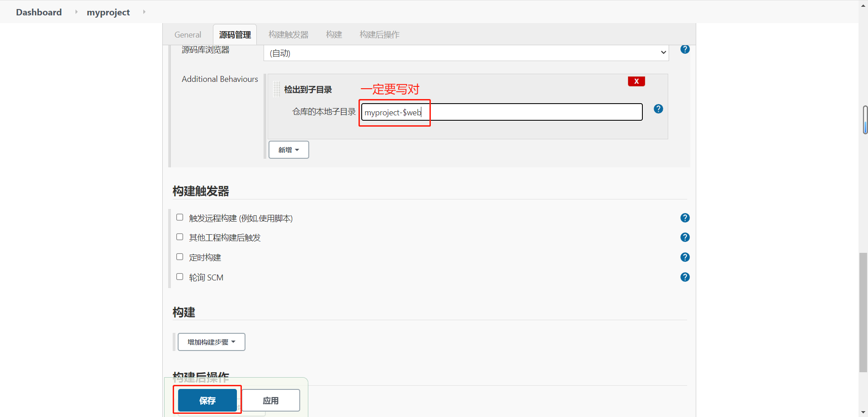Viewport: 868px width, 417px height.
Task: Toggle the 轮询 SCM checkbox
Action: (x=179, y=277)
